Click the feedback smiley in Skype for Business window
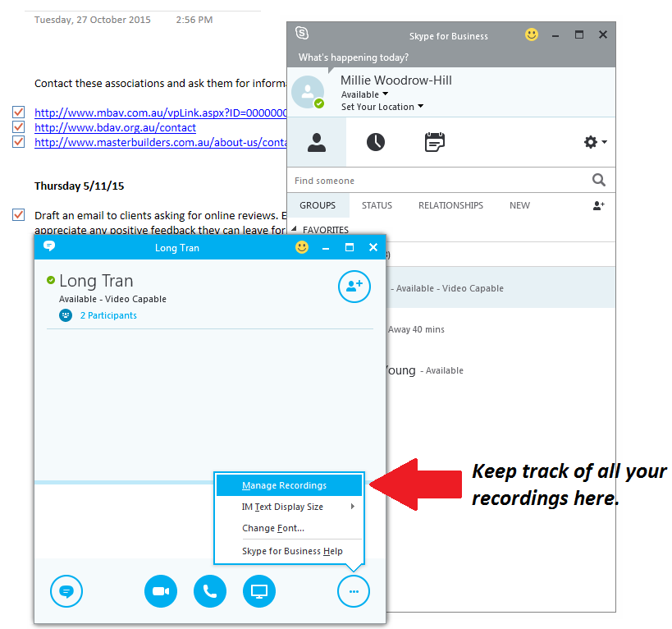 [532, 34]
